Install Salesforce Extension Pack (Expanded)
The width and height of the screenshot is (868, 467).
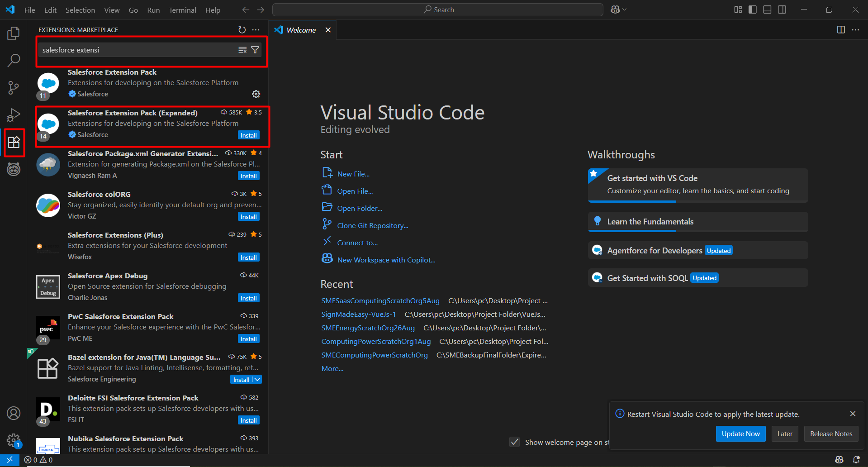[248, 135]
